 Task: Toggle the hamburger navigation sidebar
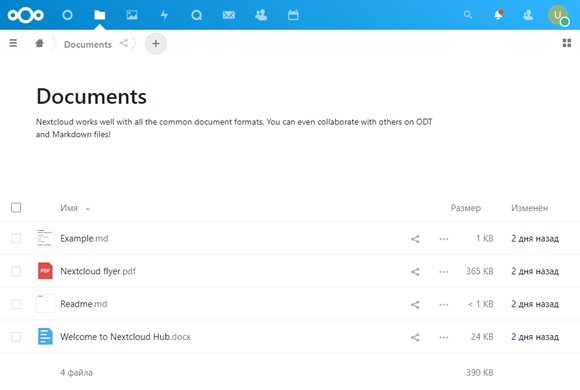pos(13,43)
